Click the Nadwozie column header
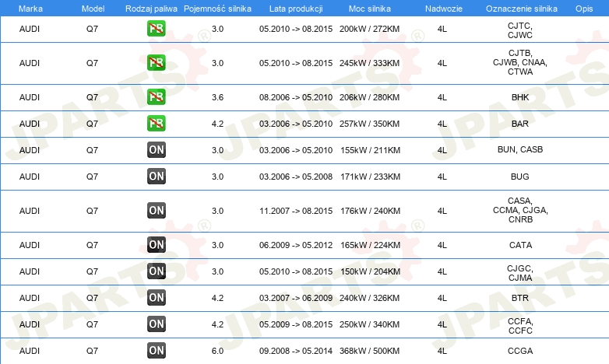The width and height of the screenshot is (609, 364). coord(444,9)
